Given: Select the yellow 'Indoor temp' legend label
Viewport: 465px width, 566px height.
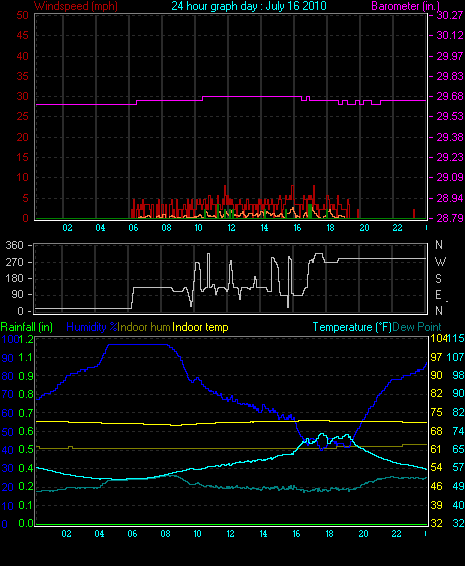Looking at the screenshot, I should (200, 327).
